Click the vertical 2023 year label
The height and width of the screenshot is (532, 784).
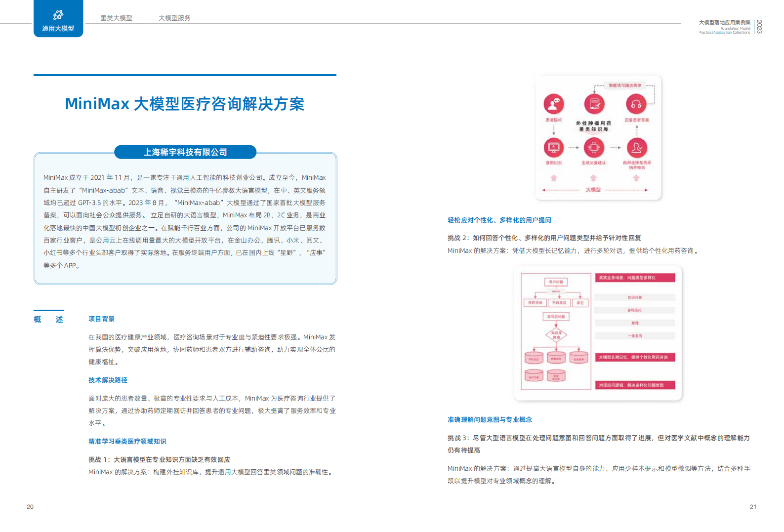[759, 27]
